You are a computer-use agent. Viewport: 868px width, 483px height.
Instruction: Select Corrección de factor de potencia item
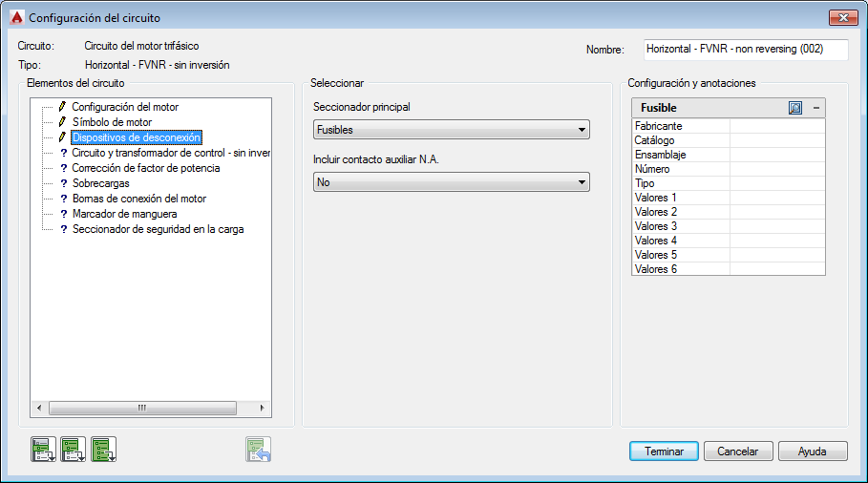tap(146, 168)
